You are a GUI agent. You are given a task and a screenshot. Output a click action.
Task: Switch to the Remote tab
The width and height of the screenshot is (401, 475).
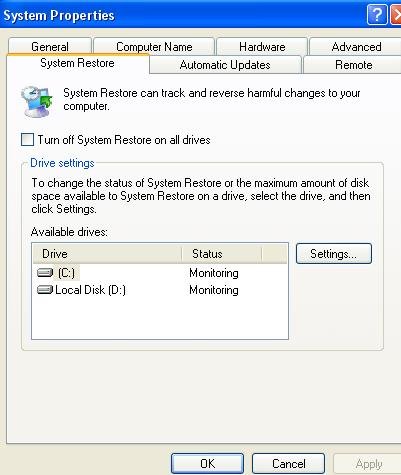(x=353, y=64)
